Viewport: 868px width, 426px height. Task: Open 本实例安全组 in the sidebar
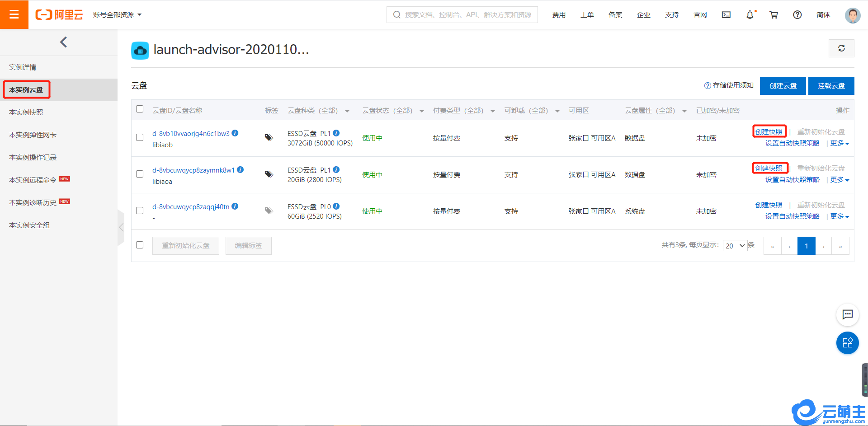29,225
